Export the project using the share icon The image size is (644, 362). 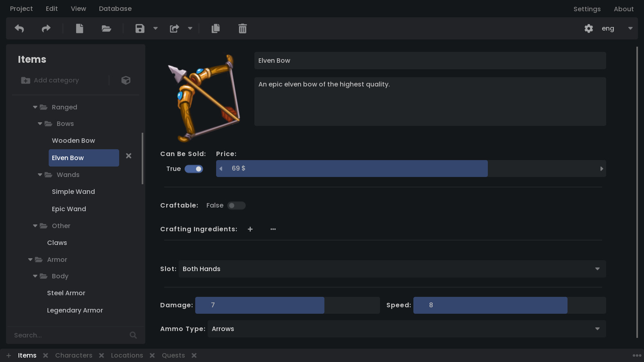174,29
